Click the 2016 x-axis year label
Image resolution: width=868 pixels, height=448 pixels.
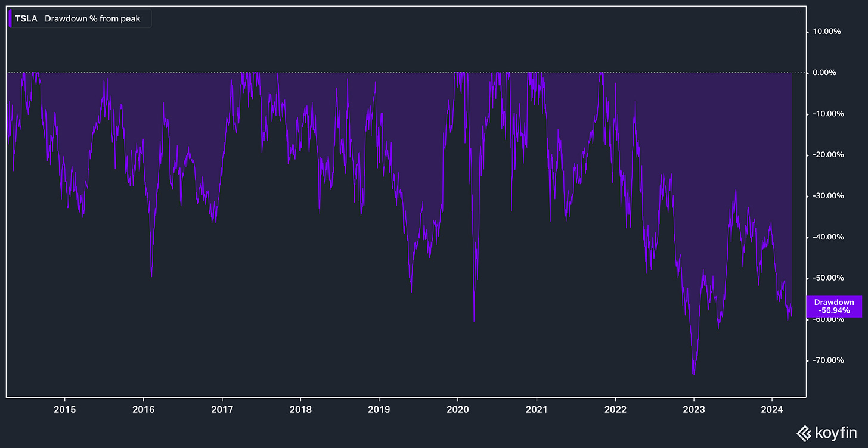(143, 409)
